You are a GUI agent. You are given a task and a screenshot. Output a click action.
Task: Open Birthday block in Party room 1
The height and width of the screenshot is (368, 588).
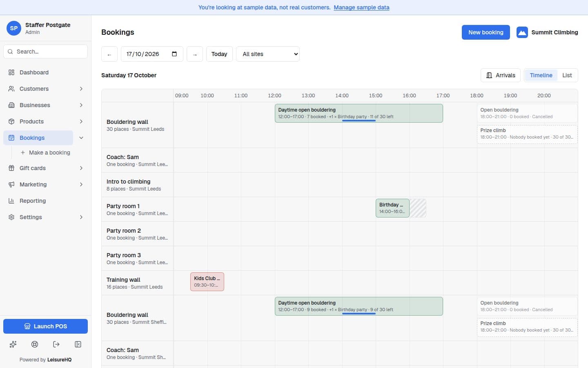point(392,208)
